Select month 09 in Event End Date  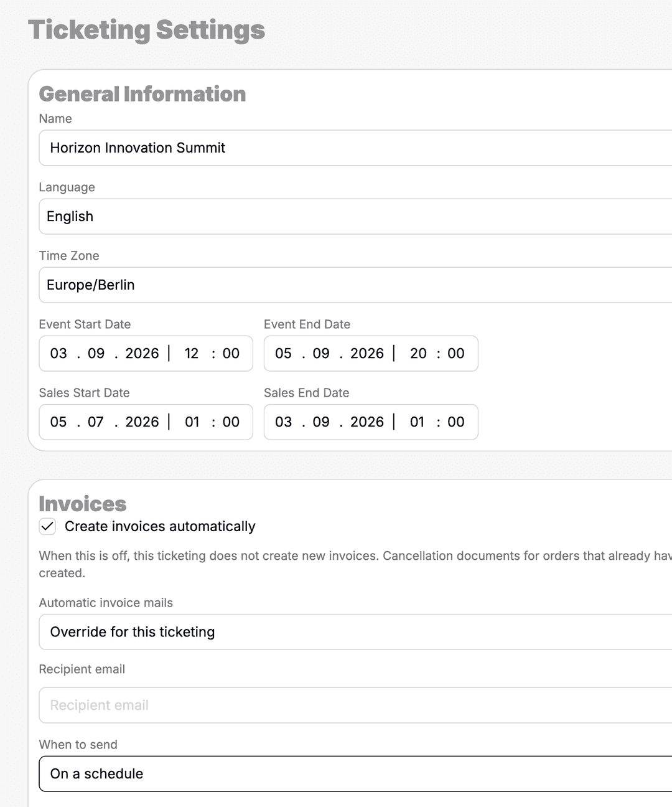click(321, 354)
